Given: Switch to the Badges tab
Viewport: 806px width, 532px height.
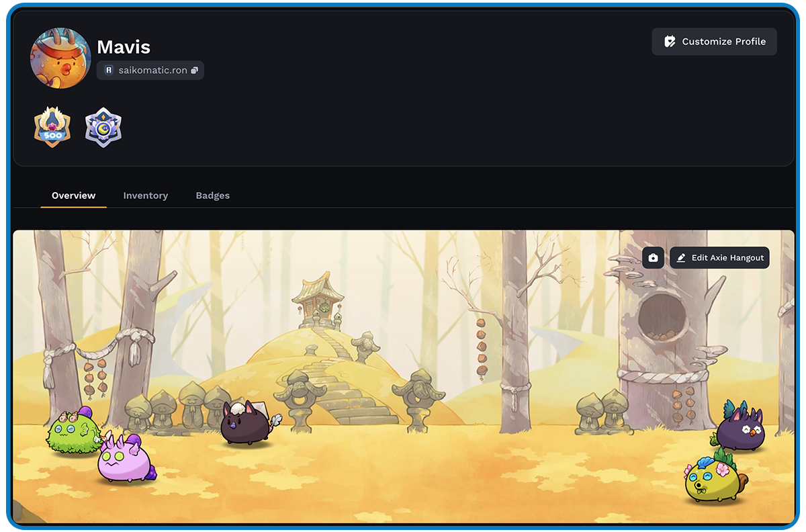Looking at the screenshot, I should pyautogui.click(x=213, y=195).
